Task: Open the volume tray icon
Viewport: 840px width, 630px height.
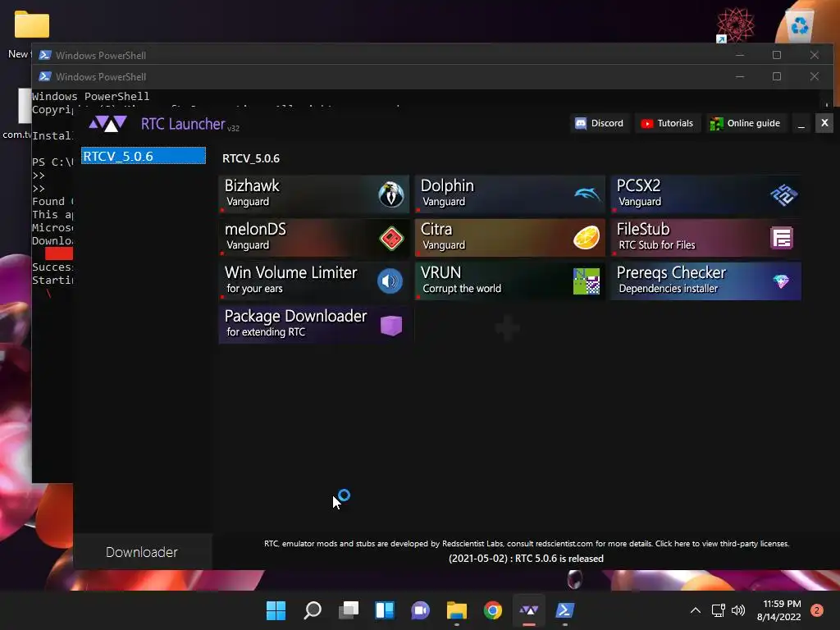Action: click(738, 610)
